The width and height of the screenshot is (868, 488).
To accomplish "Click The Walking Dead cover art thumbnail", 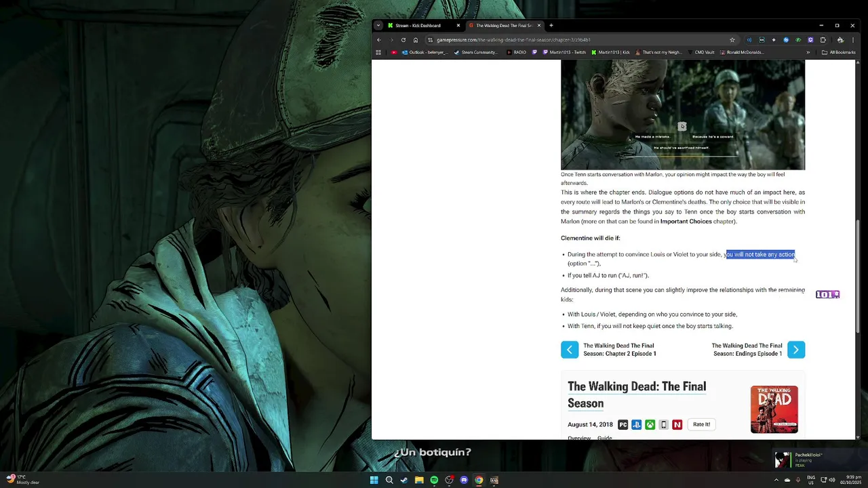I will [x=774, y=409].
